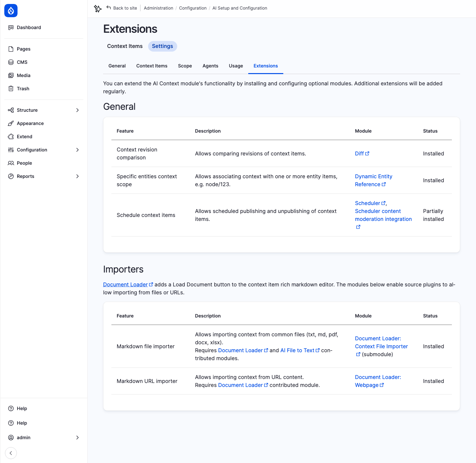Image resolution: width=476 pixels, height=463 pixels.
Task: Go to the Configuration breadcrumb
Action: tap(193, 8)
